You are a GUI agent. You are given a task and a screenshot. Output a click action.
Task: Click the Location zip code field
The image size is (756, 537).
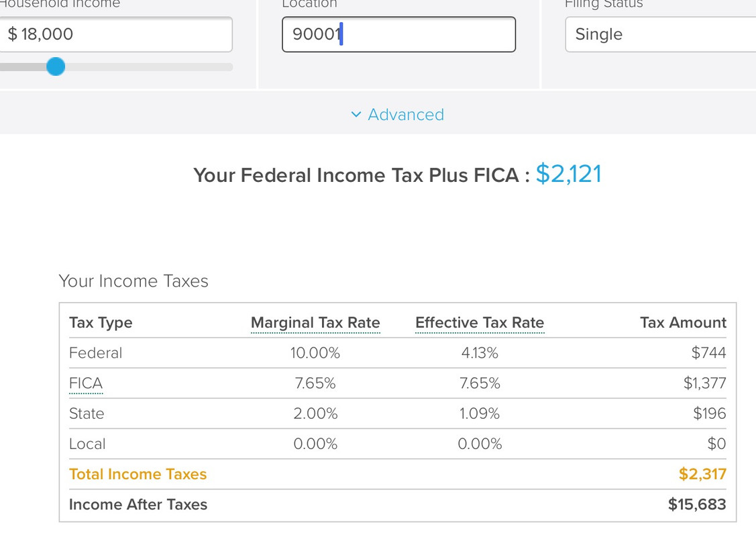point(398,34)
